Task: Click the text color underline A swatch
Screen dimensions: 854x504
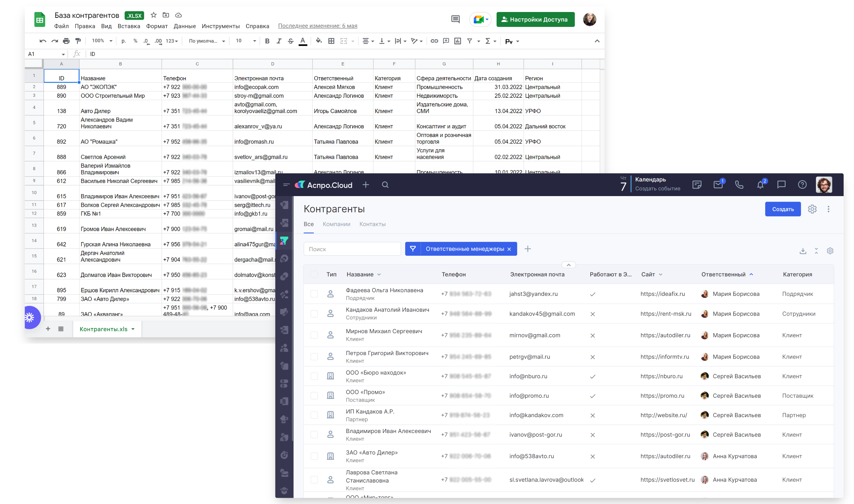Action: (302, 41)
